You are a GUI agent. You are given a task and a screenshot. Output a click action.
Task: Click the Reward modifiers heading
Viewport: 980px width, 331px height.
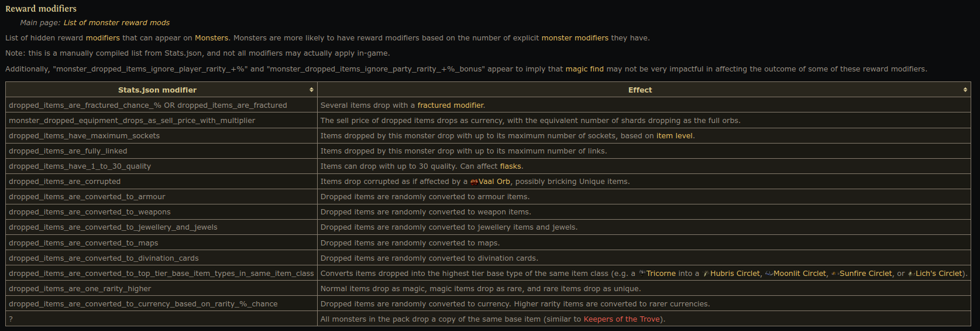tap(41, 9)
